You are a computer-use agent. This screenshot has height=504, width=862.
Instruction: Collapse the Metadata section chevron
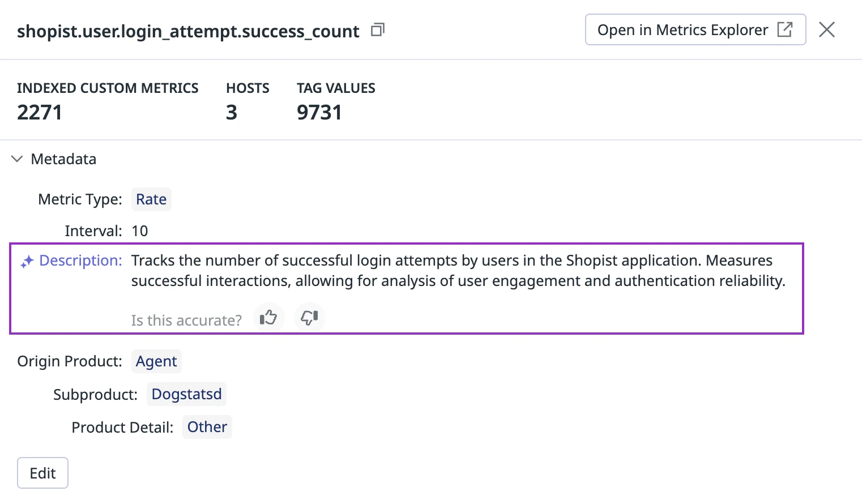(x=17, y=159)
